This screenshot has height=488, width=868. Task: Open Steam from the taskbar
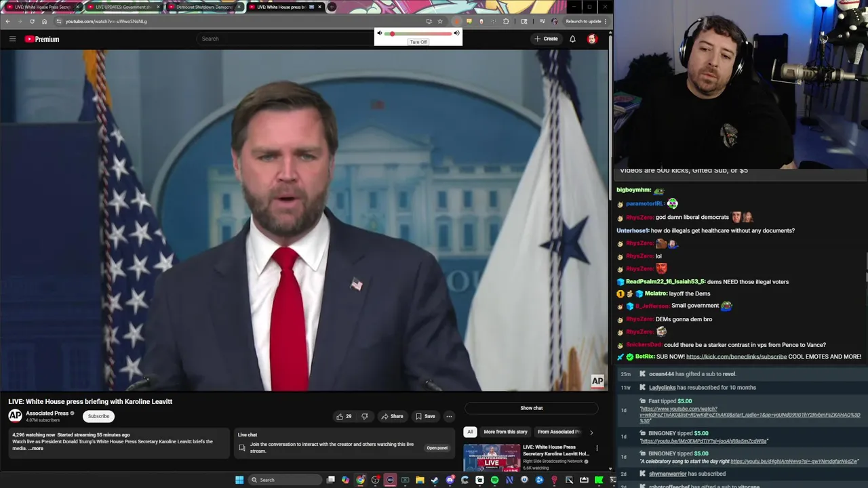435,480
